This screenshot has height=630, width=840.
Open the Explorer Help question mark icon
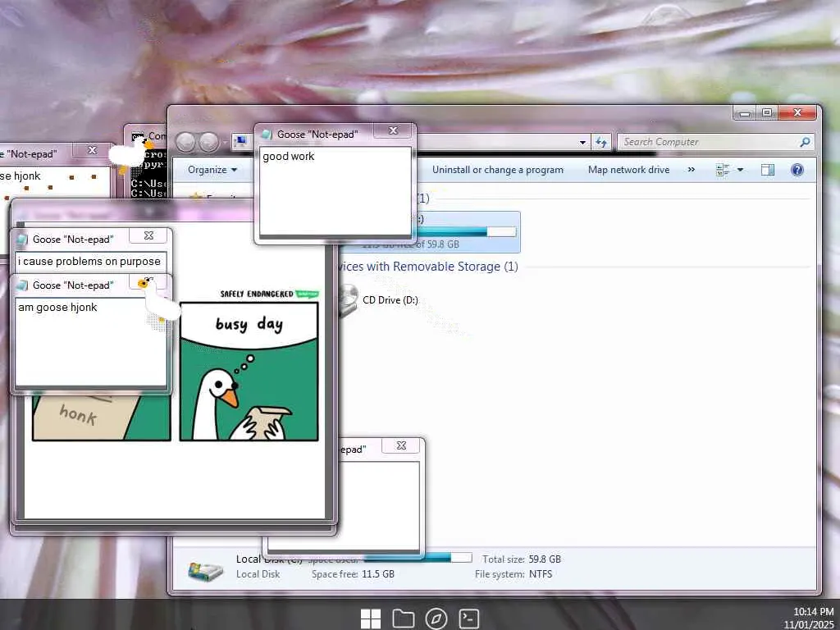[x=797, y=170]
